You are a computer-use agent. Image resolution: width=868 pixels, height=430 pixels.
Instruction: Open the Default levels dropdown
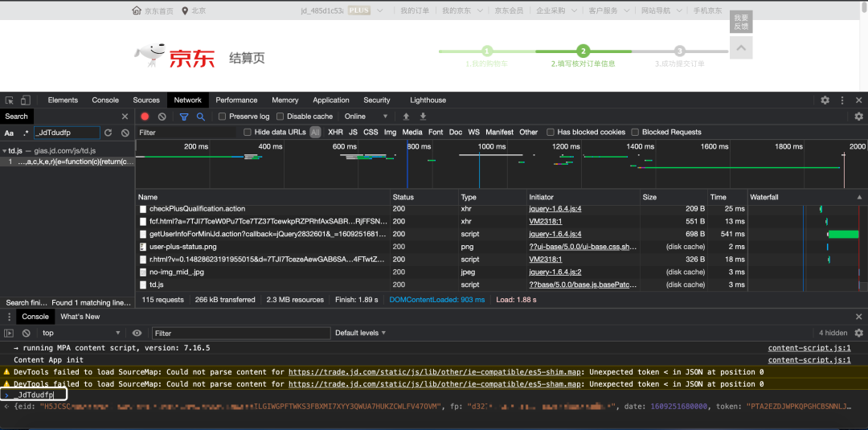tap(360, 334)
